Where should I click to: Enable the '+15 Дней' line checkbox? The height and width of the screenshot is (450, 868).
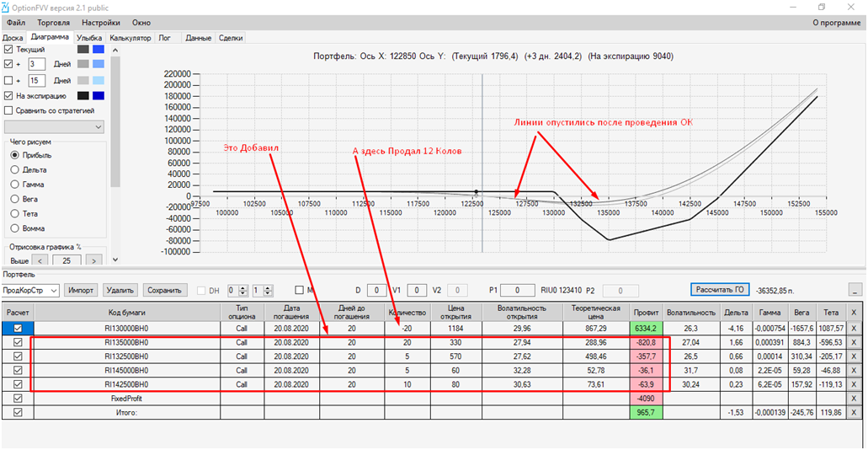(8, 80)
